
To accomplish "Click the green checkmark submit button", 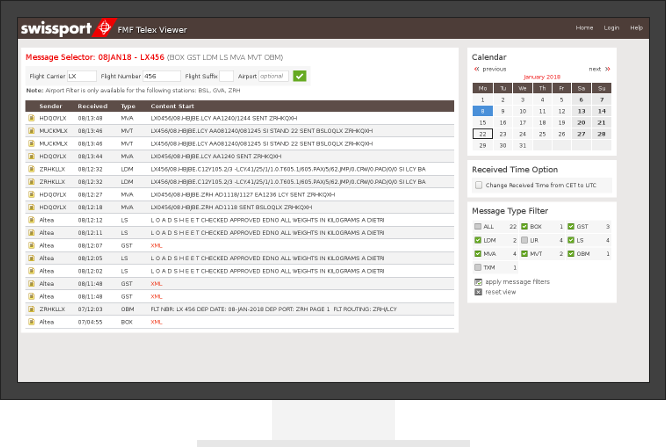I will (300, 76).
